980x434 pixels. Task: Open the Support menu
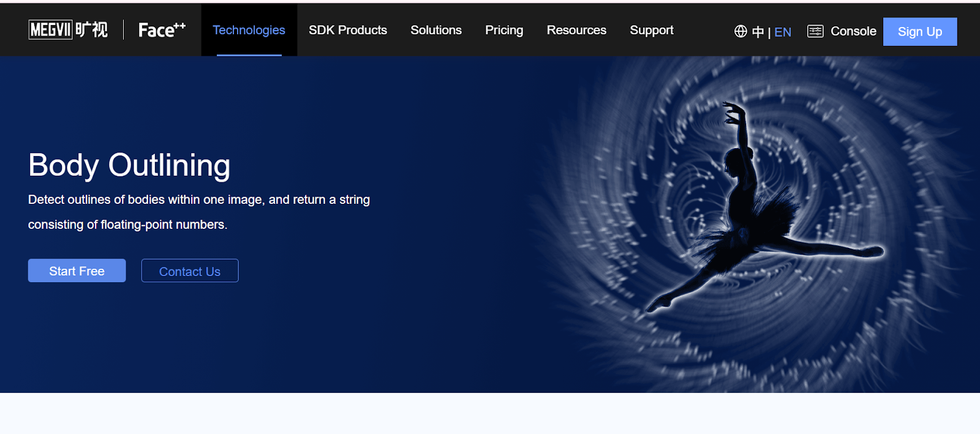click(652, 30)
